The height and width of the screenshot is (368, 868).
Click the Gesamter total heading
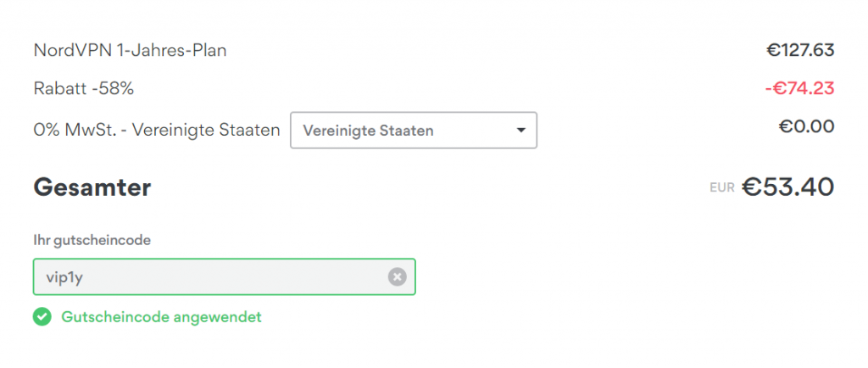click(92, 187)
